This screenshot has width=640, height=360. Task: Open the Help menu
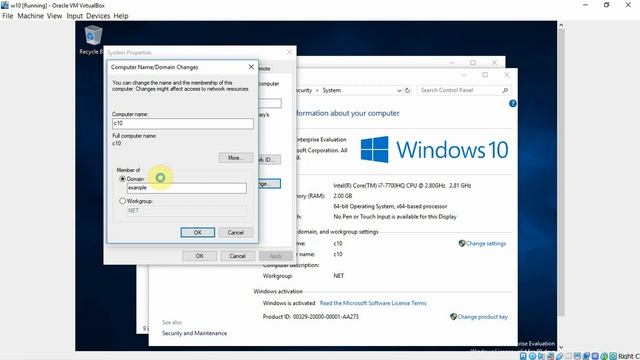tap(121, 16)
